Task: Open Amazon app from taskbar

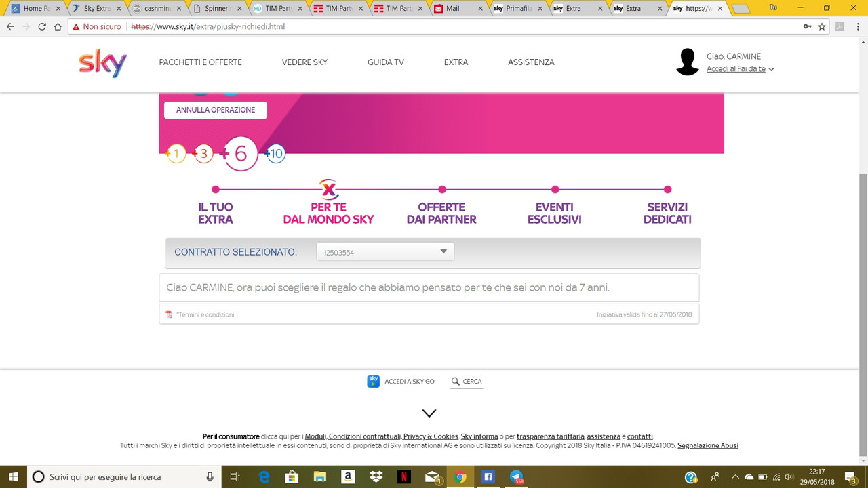Action: 348,476
